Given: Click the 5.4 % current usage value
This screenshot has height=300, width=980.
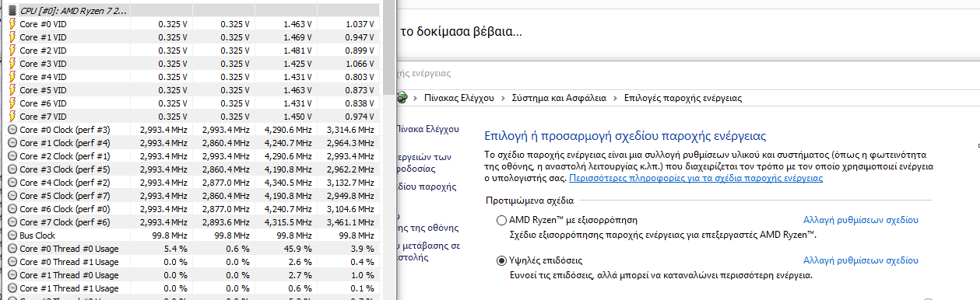Looking at the screenshot, I should tap(175, 249).
